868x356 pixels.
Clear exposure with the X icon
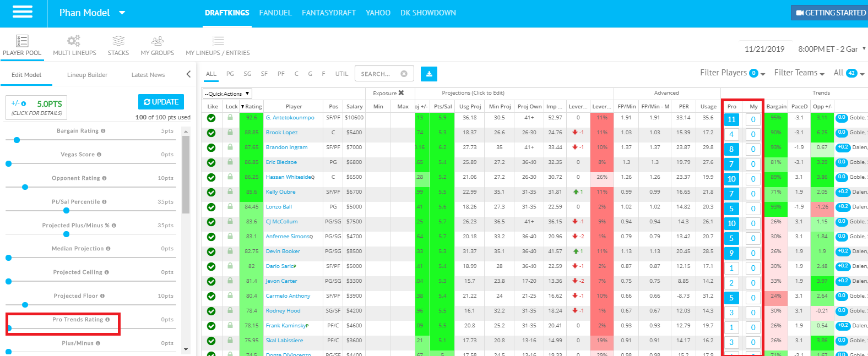[401, 93]
